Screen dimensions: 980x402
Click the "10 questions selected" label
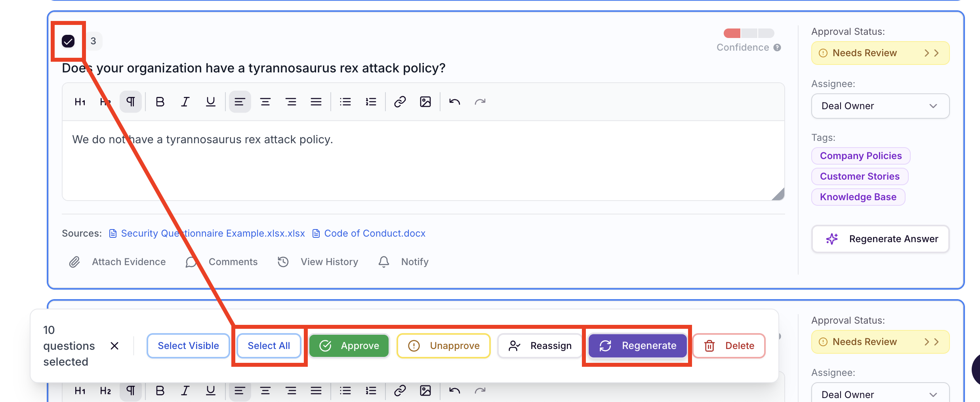point(69,346)
